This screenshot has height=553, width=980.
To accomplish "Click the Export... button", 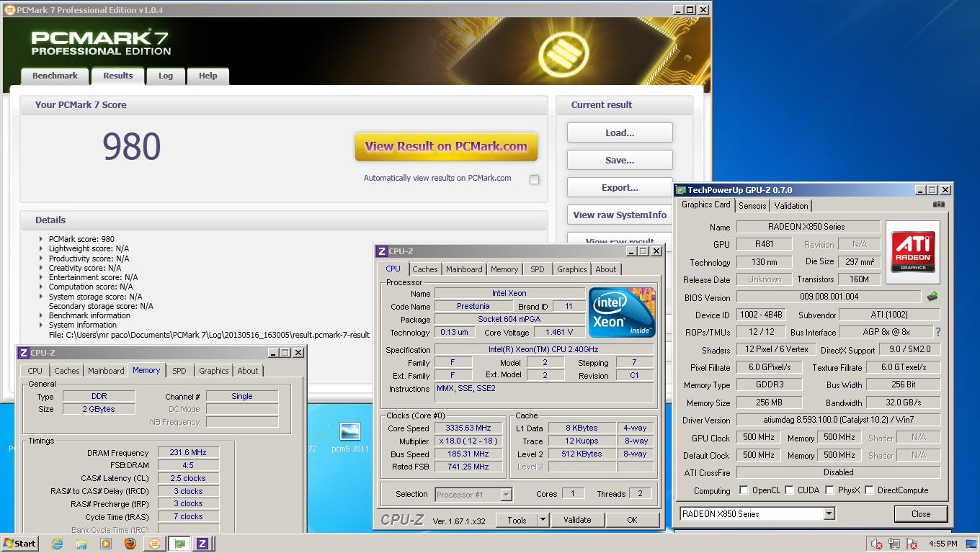I will tap(620, 187).
